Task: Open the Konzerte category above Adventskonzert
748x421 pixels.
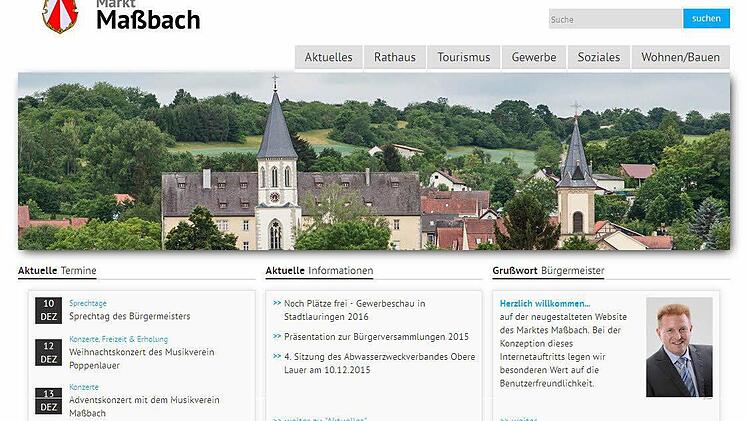Action: pyautogui.click(x=84, y=387)
